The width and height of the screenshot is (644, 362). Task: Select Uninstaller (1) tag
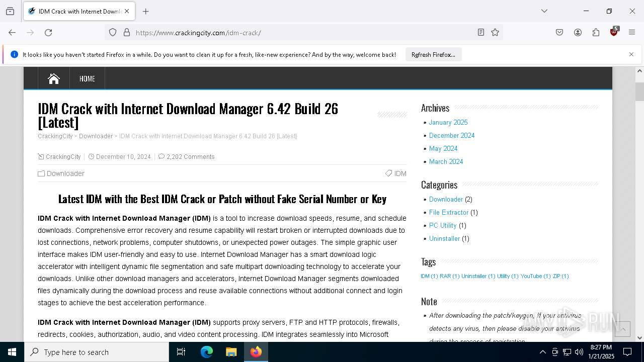478,276
